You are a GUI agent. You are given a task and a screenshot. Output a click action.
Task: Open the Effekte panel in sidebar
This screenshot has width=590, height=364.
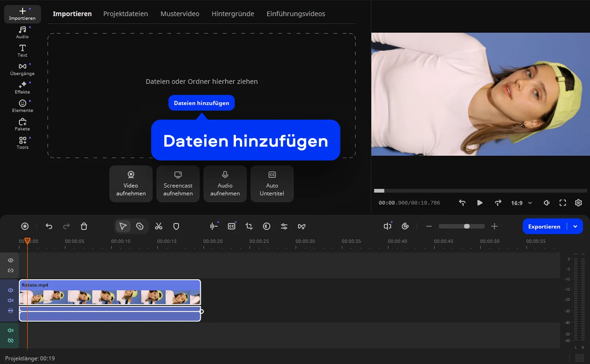(x=22, y=88)
